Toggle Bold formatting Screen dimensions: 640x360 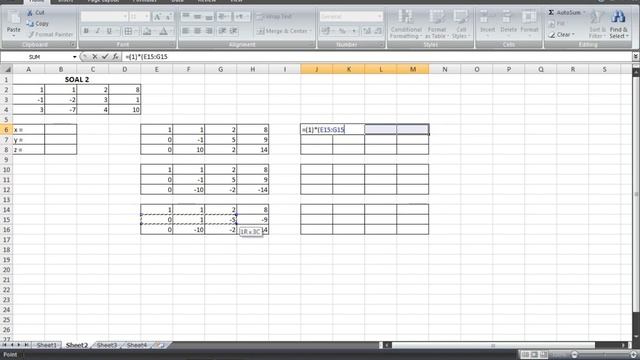[86, 31]
